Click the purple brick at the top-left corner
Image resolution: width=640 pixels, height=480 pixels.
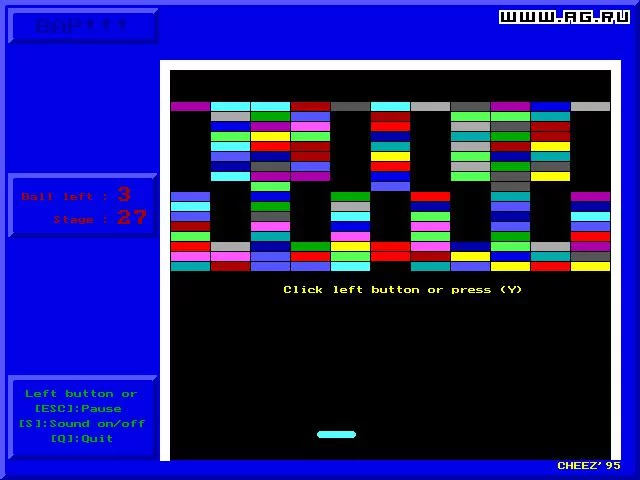(190, 107)
